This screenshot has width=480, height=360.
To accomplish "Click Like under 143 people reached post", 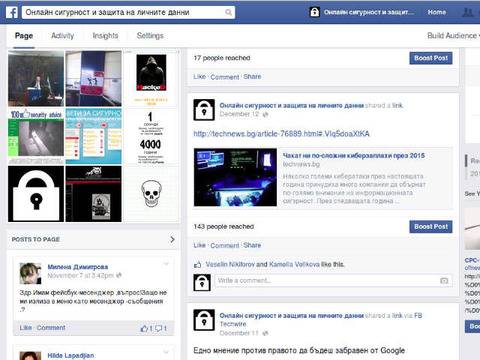I will (x=199, y=245).
